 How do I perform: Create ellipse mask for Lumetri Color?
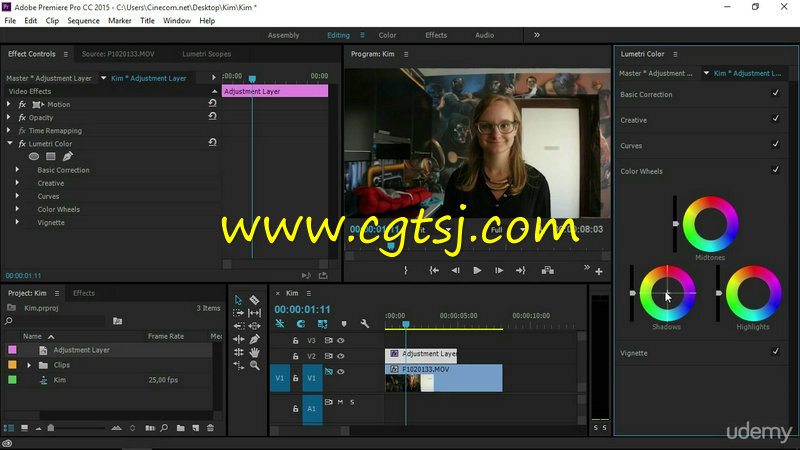point(34,156)
